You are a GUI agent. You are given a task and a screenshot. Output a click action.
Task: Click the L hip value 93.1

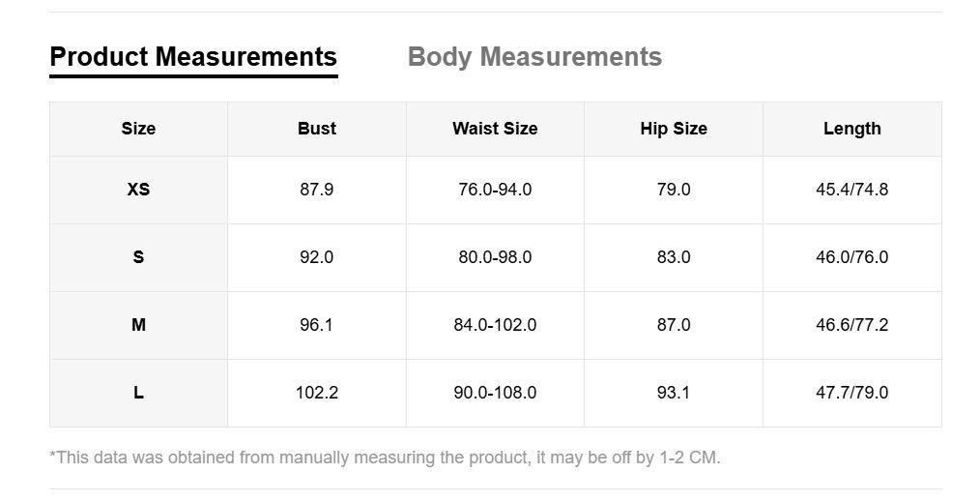point(674,393)
